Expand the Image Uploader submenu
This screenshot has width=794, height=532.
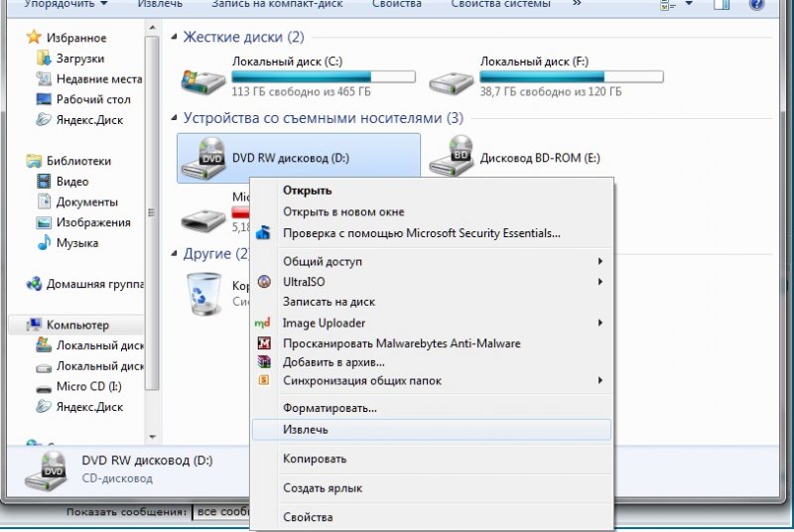pyautogui.click(x=599, y=324)
